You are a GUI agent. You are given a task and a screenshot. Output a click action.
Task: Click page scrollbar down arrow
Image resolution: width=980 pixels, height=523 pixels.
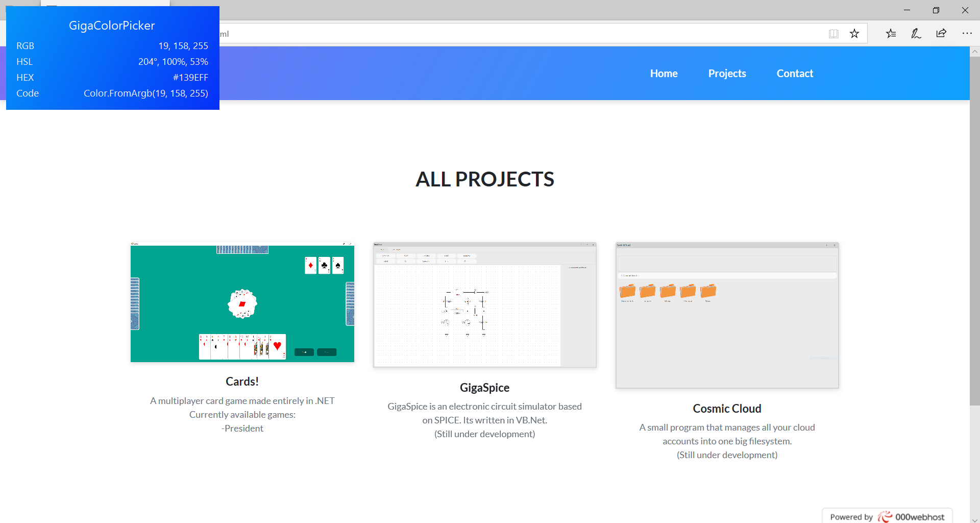pos(975,520)
